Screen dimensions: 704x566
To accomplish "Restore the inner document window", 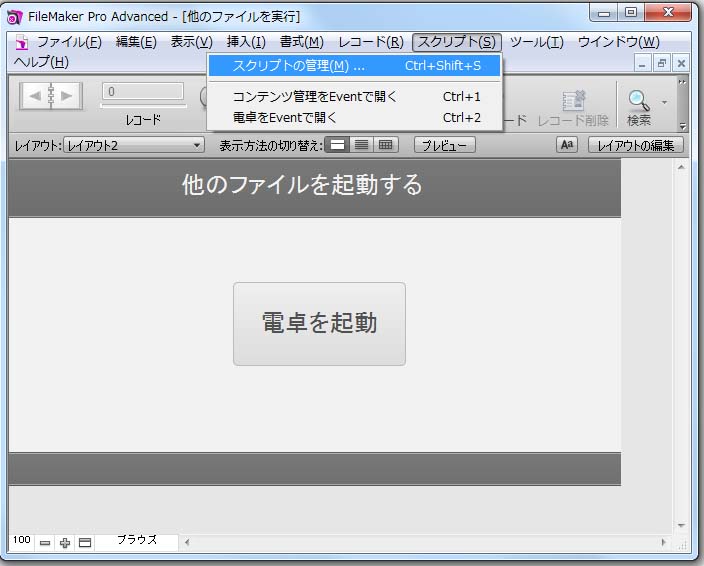I will (x=662, y=64).
